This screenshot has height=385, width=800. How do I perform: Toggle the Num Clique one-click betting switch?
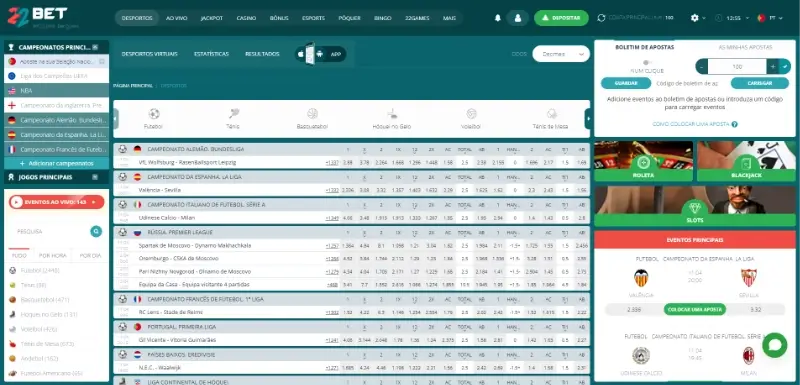click(647, 63)
